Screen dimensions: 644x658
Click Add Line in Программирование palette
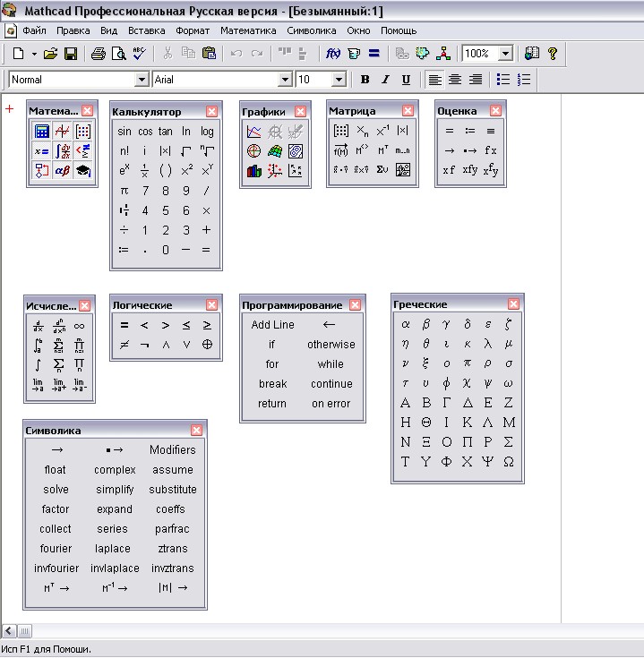click(273, 325)
